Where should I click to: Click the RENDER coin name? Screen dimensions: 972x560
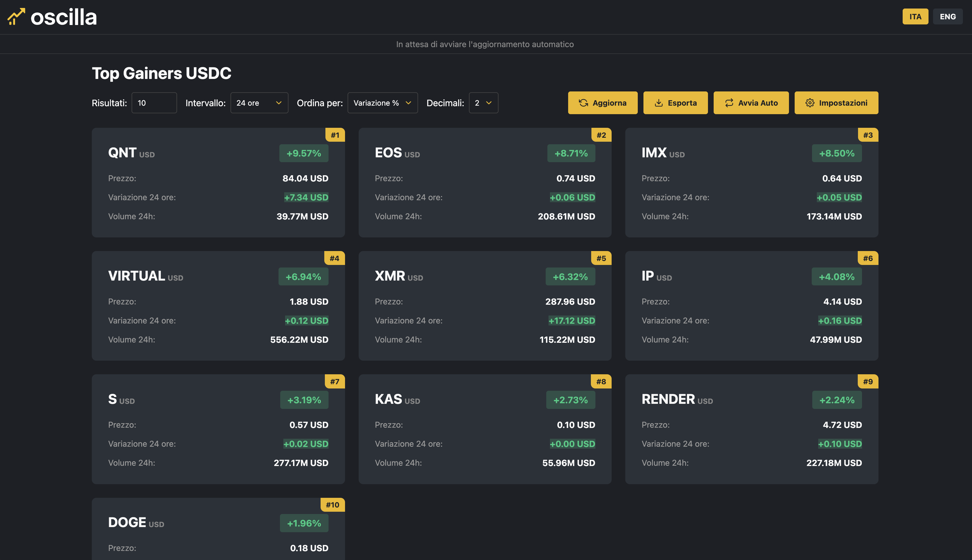pos(668,399)
